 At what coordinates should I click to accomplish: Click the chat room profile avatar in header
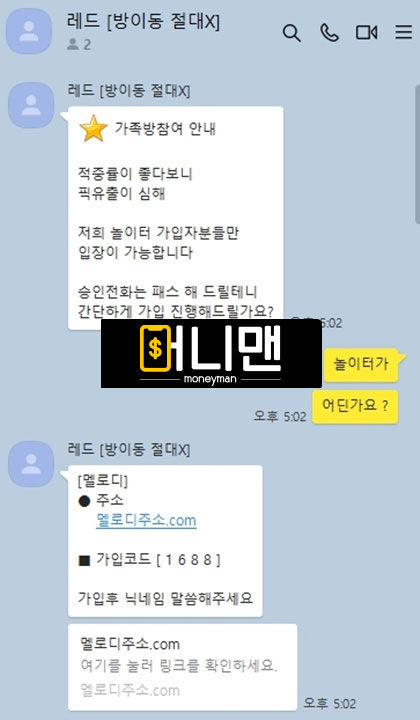tap(29, 31)
